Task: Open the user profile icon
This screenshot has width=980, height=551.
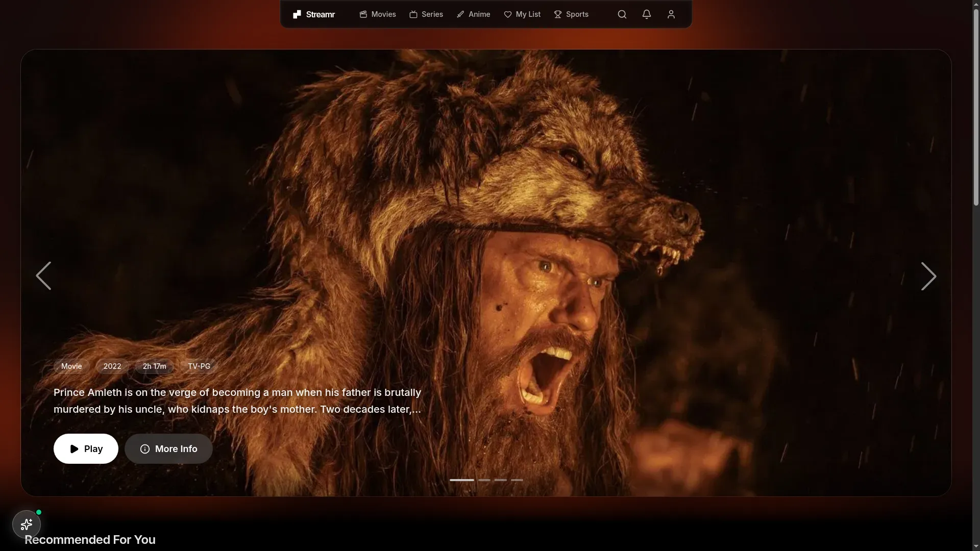Action: pos(671,14)
